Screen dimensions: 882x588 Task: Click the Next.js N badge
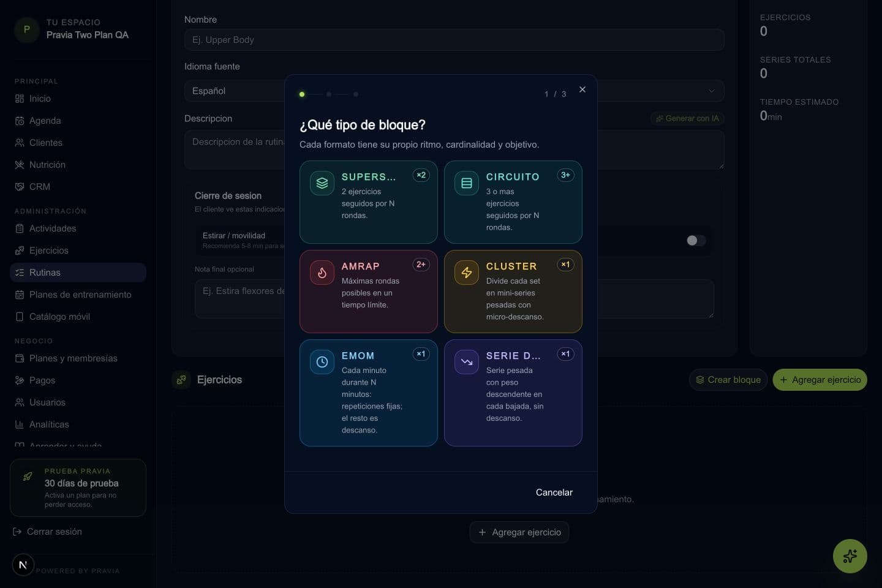pyautogui.click(x=23, y=565)
